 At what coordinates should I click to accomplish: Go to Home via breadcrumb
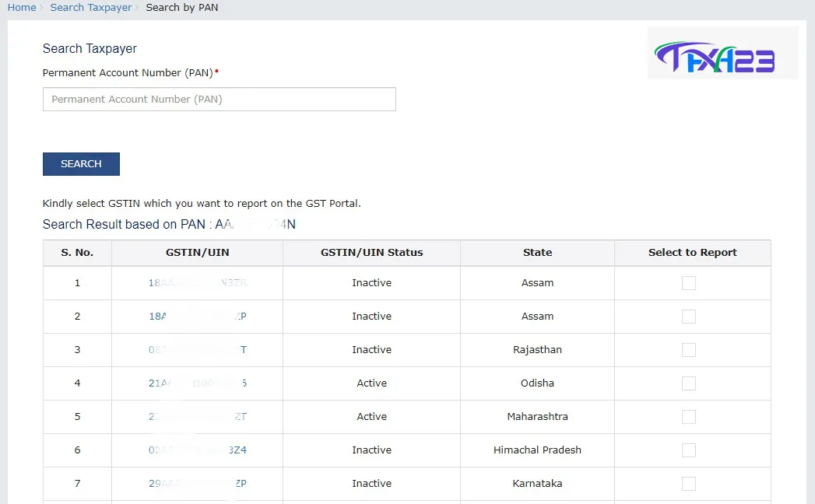[22, 7]
